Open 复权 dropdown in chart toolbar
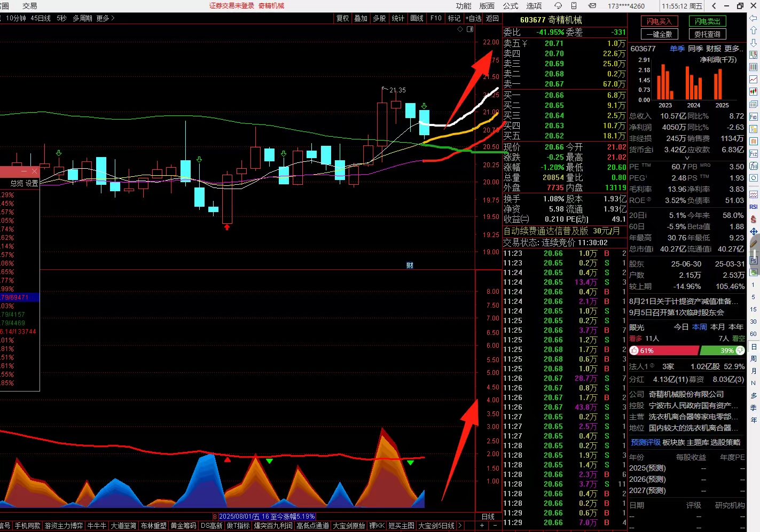The width and height of the screenshot is (760, 532). [343, 18]
